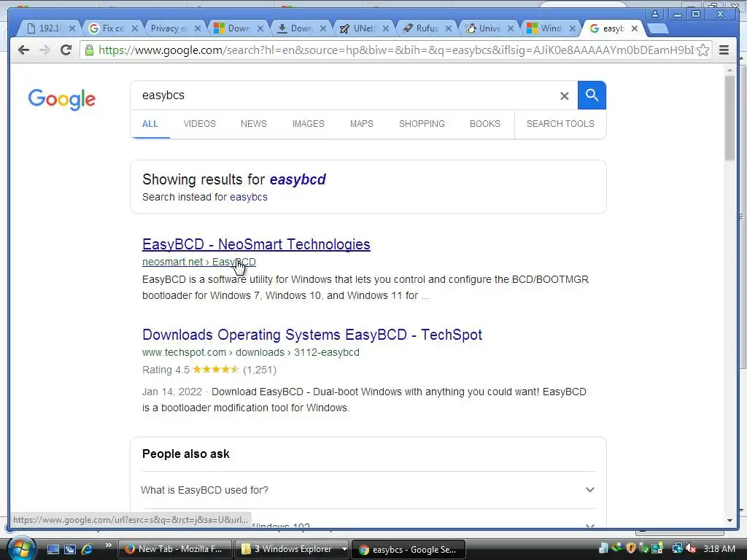This screenshot has width=747, height=560.
Task: Click www.techspot.com downloads breadcrumb
Action: [251, 352]
